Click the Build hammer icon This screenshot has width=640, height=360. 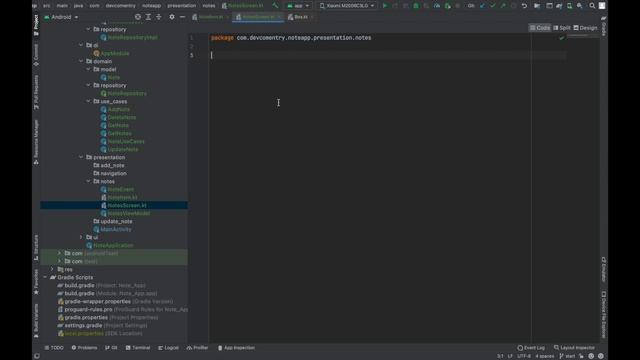[275, 6]
